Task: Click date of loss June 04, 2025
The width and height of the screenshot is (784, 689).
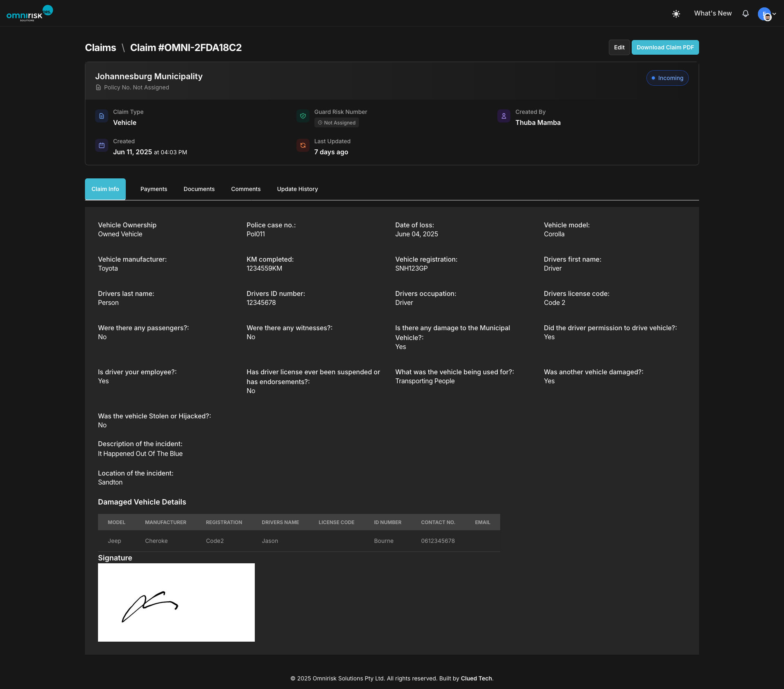Action: 416,234
